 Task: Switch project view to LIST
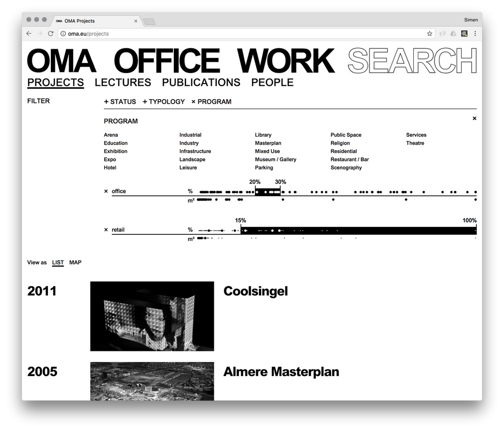pyautogui.click(x=58, y=263)
